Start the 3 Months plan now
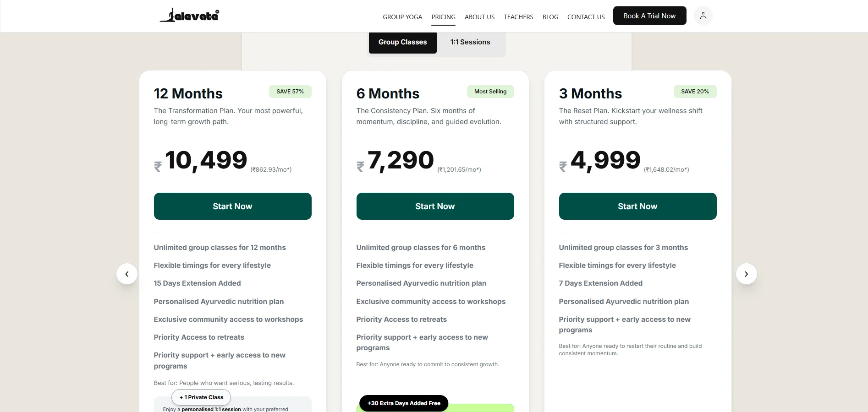The width and height of the screenshot is (868, 412). click(x=637, y=206)
